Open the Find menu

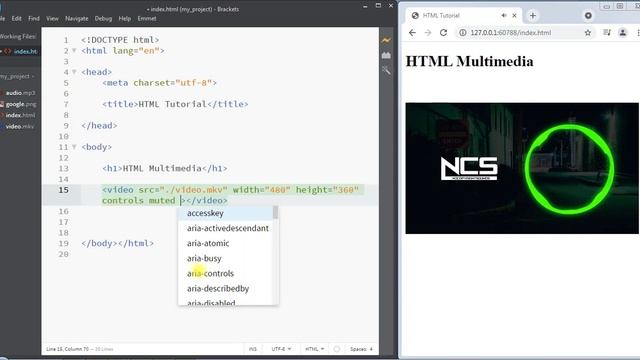34,18
